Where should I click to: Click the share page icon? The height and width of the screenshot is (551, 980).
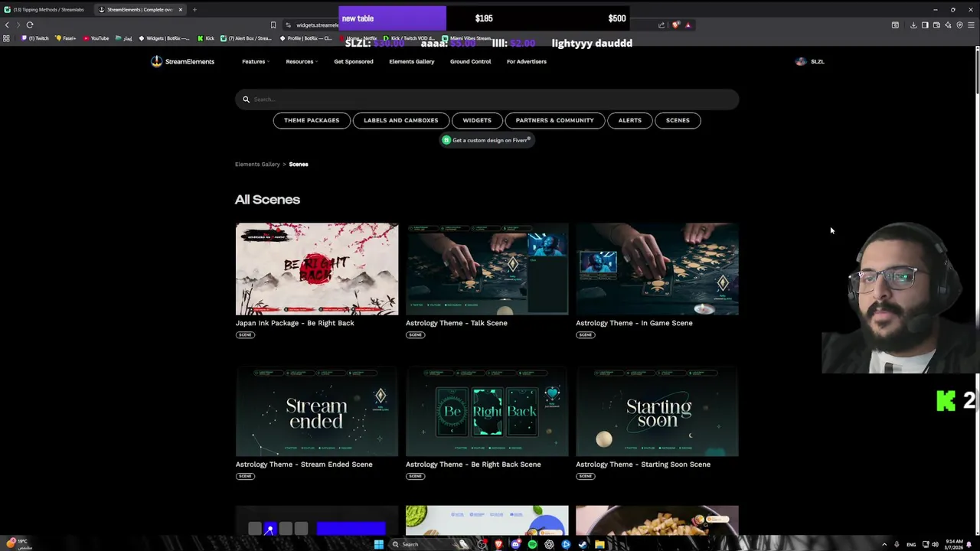tap(661, 25)
